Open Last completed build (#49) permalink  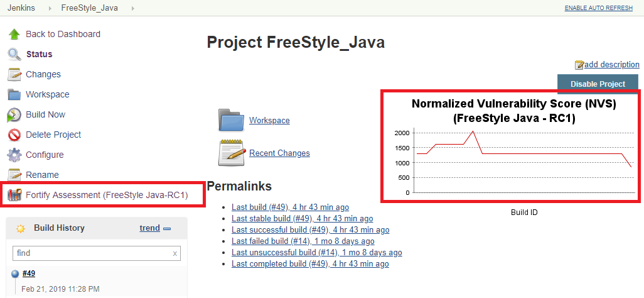(x=310, y=264)
